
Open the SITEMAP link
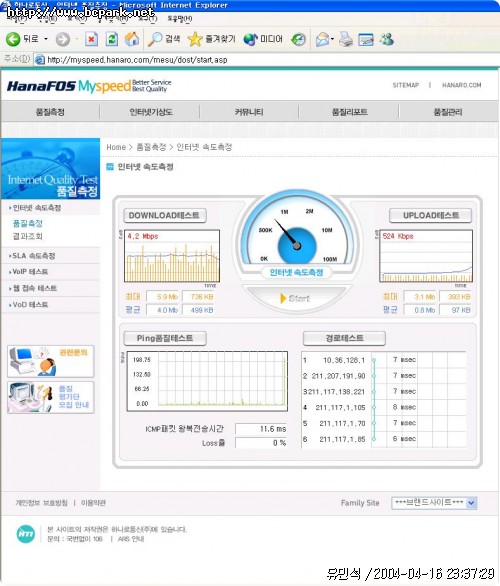[405, 85]
